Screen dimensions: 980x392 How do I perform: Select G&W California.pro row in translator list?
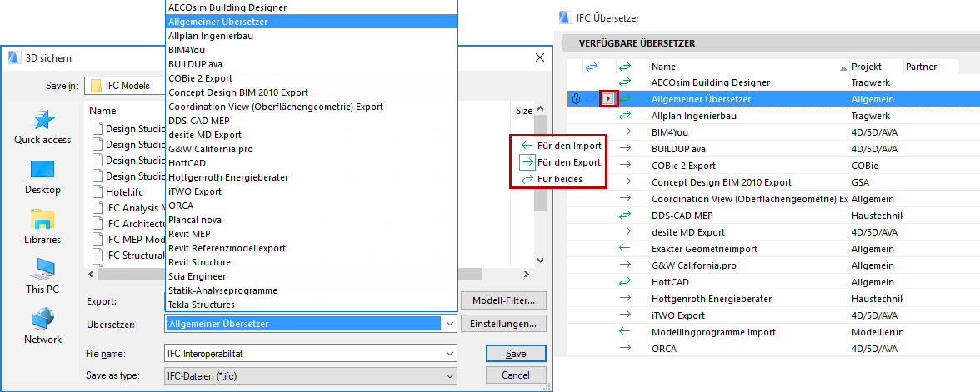coord(772,265)
